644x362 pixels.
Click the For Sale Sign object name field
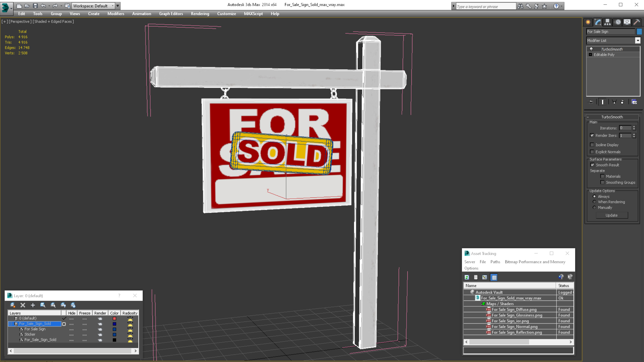(x=610, y=32)
